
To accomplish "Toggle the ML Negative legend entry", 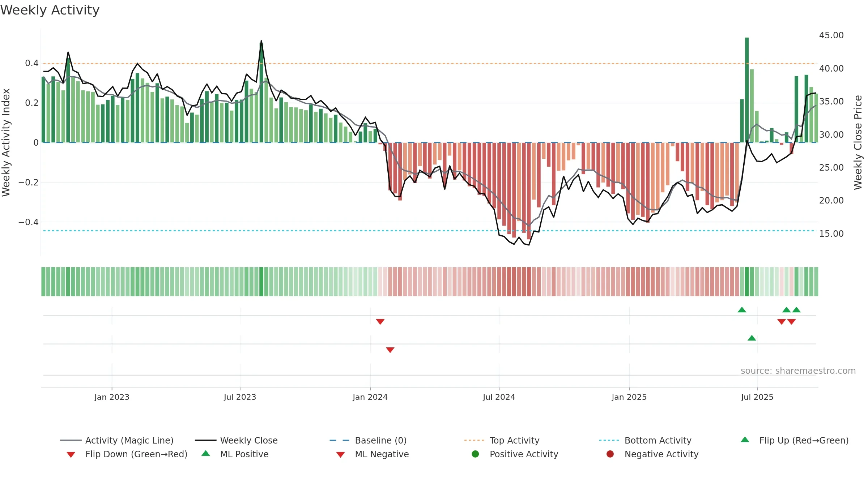I will [372, 454].
